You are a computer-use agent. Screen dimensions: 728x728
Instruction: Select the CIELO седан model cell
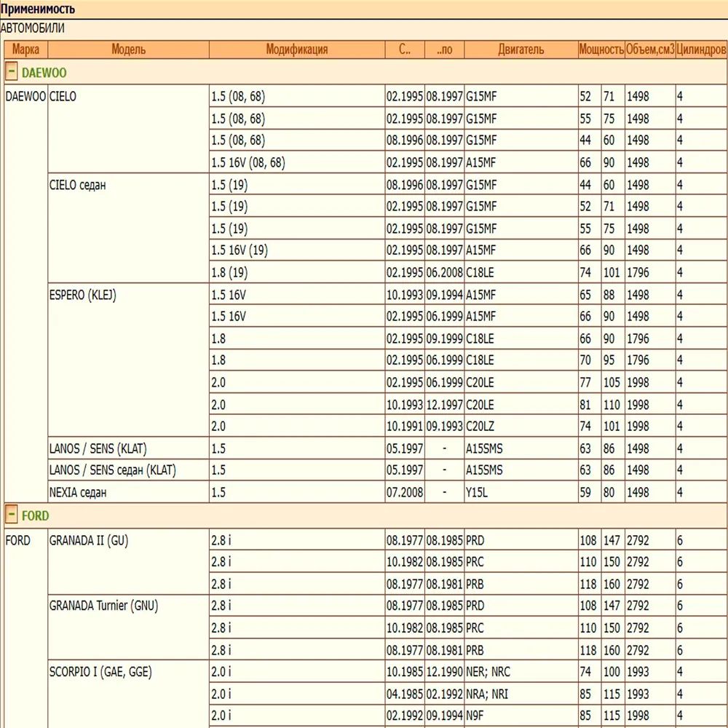pos(77,185)
